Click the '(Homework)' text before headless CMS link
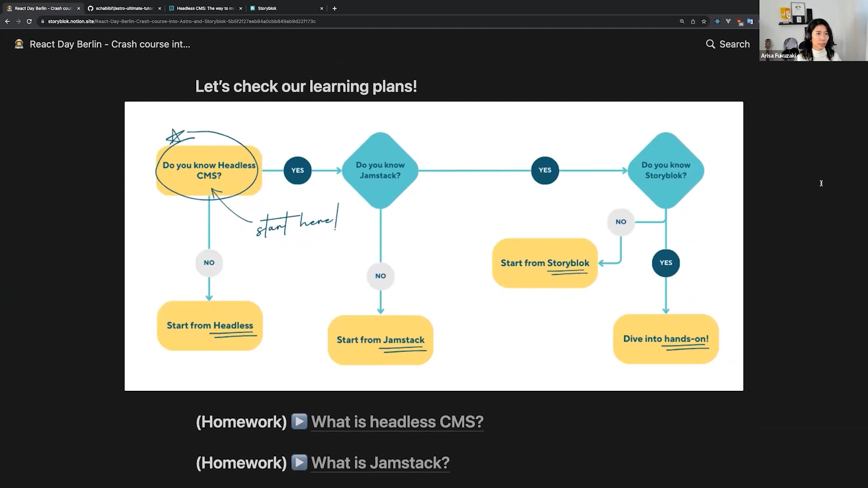 point(241,422)
